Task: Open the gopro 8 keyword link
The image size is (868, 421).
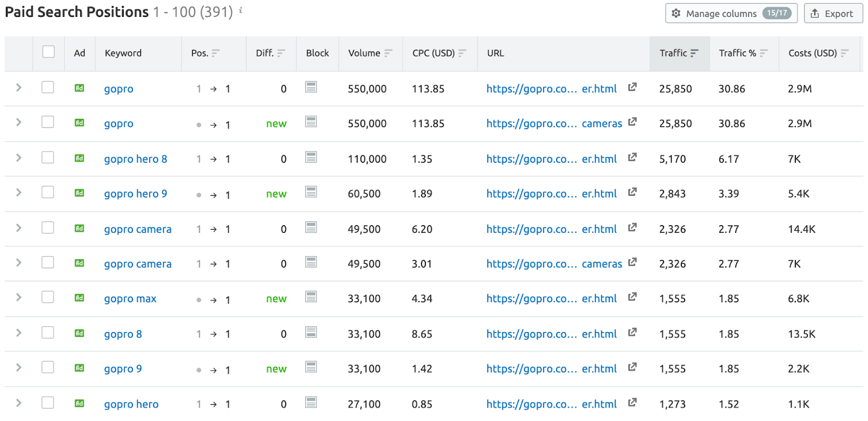Action: tap(123, 334)
